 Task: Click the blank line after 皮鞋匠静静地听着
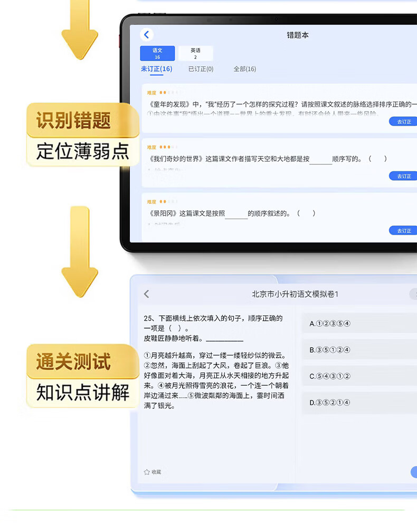[224, 339]
